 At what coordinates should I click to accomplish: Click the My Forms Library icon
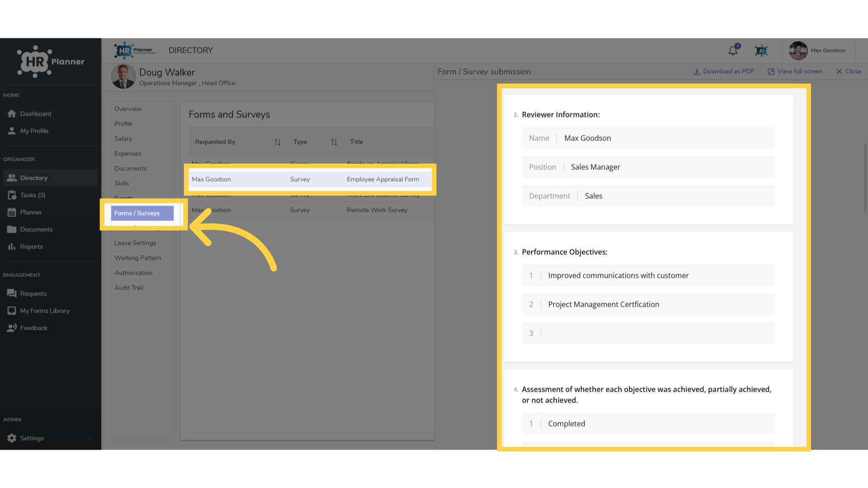12,310
